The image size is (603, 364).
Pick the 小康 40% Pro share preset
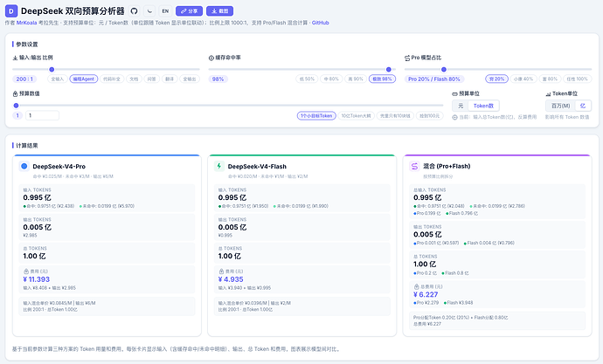(523, 79)
